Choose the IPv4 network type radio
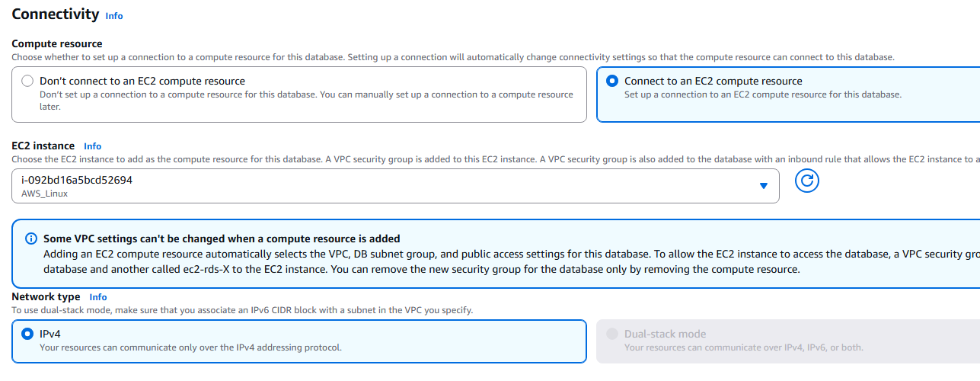Screen dimensions: 980x381 tap(27, 334)
